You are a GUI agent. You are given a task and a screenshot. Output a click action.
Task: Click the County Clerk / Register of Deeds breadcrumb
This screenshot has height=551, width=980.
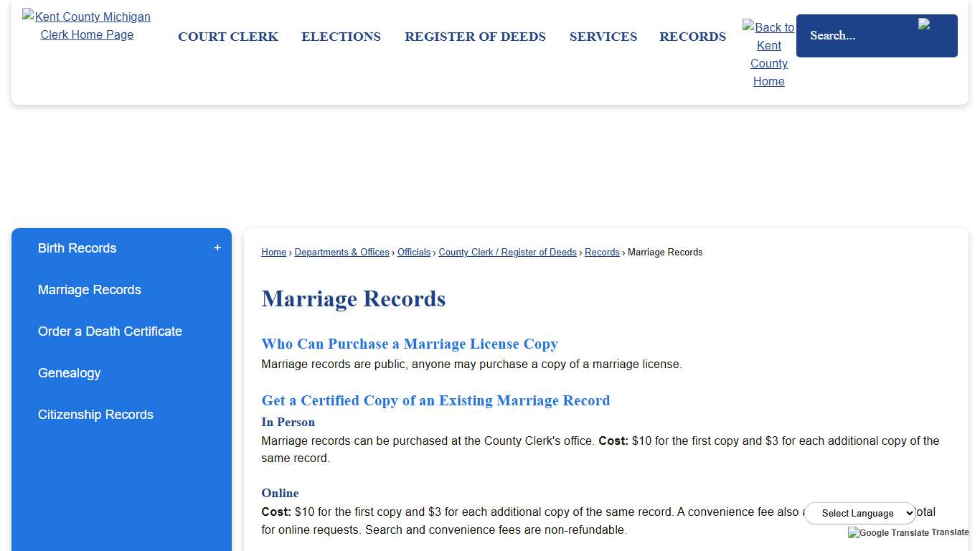507,252
